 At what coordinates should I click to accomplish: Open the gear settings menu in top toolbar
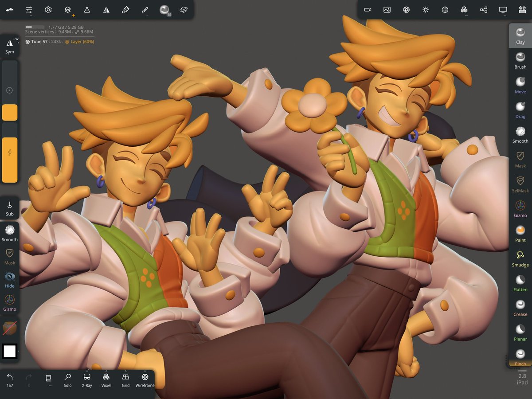click(x=48, y=9)
